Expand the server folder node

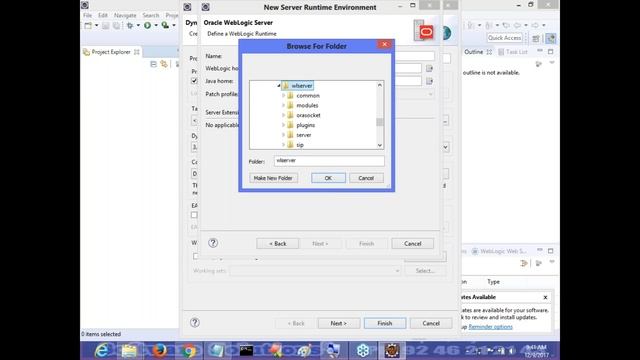click(x=284, y=135)
